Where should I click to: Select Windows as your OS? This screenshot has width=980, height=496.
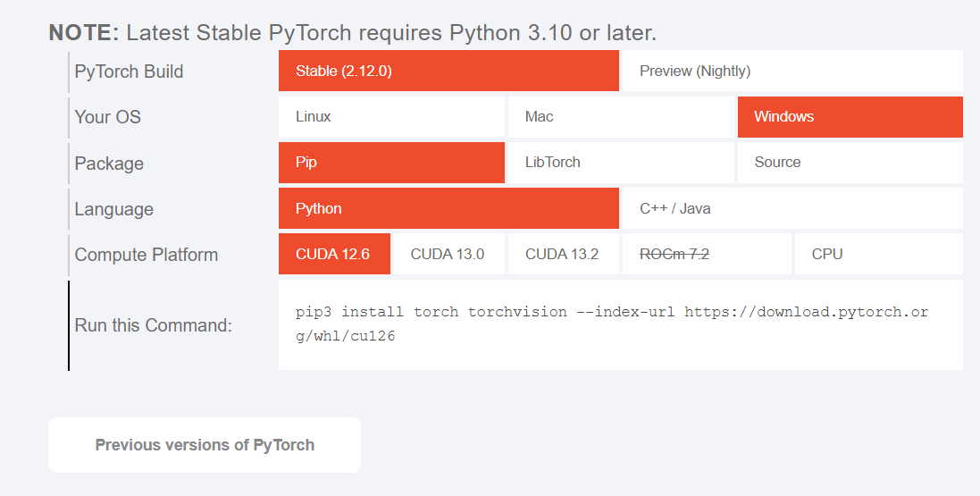click(x=850, y=116)
